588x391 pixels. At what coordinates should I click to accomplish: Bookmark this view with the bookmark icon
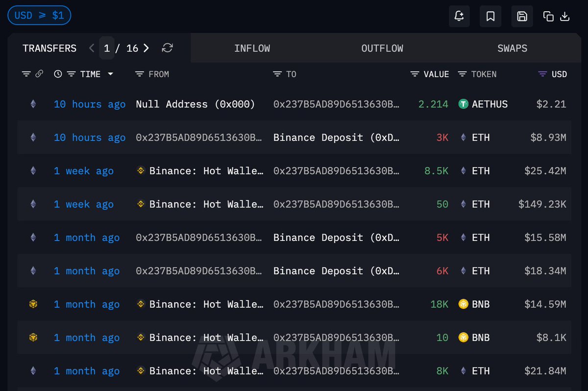point(490,16)
